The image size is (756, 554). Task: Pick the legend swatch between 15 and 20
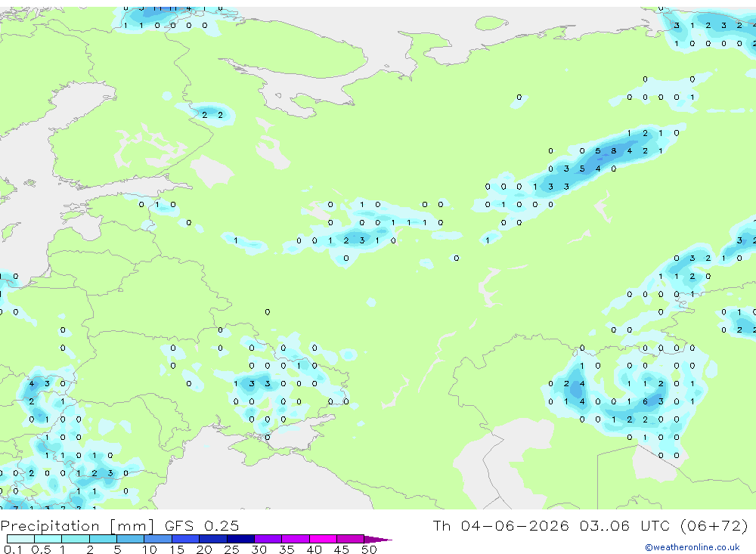pos(185,539)
